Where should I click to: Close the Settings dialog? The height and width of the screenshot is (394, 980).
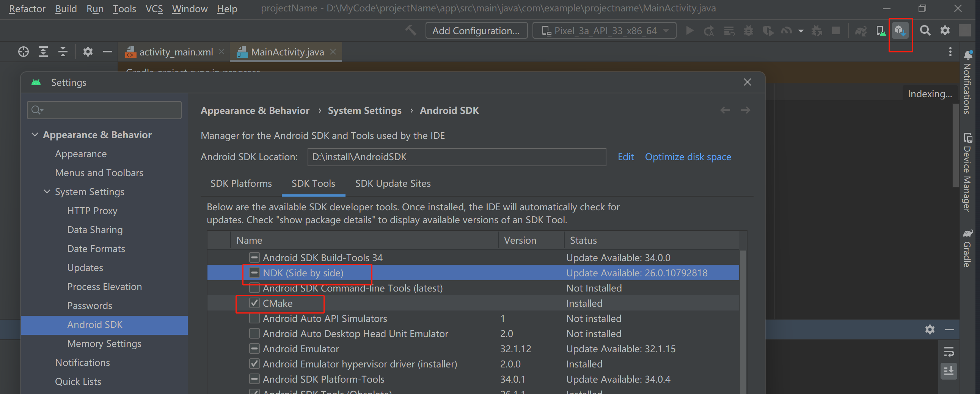[748, 82]
